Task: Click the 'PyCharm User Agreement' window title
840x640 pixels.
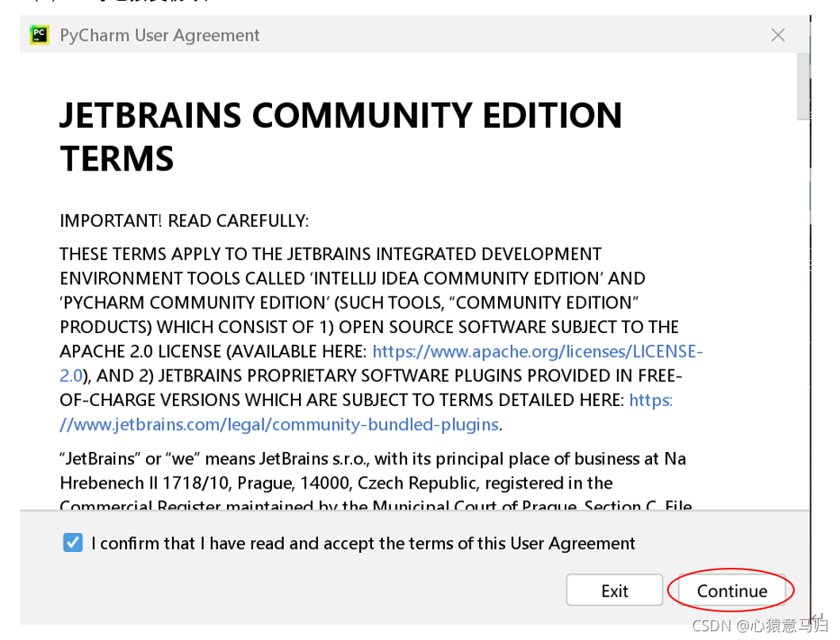Action: tap(159, 36)
